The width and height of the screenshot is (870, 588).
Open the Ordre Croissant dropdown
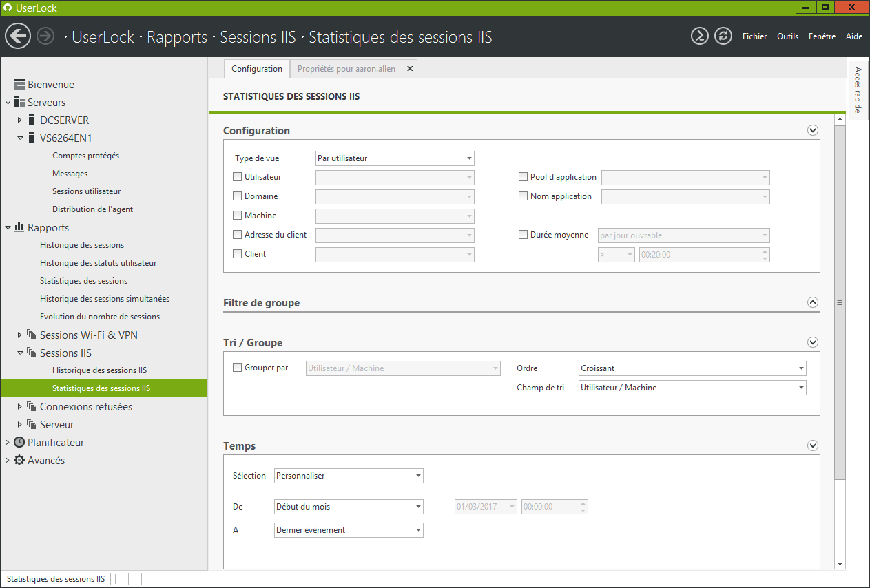tap(692, 368)
